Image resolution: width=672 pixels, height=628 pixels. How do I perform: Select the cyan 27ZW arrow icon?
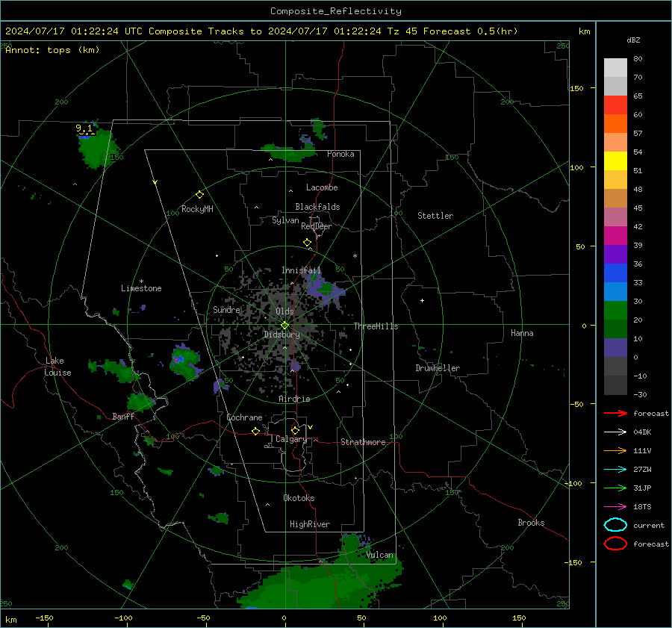(615, 470)
